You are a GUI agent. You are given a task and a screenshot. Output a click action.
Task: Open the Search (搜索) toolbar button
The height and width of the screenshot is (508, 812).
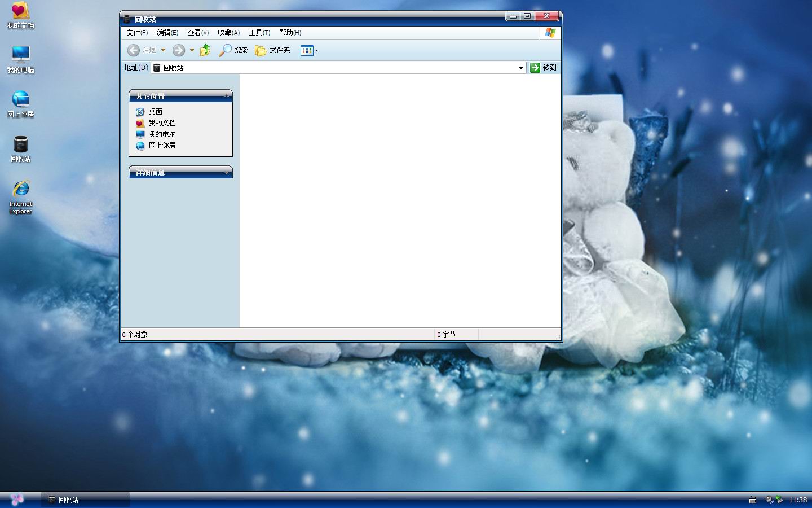click(233, 50)
